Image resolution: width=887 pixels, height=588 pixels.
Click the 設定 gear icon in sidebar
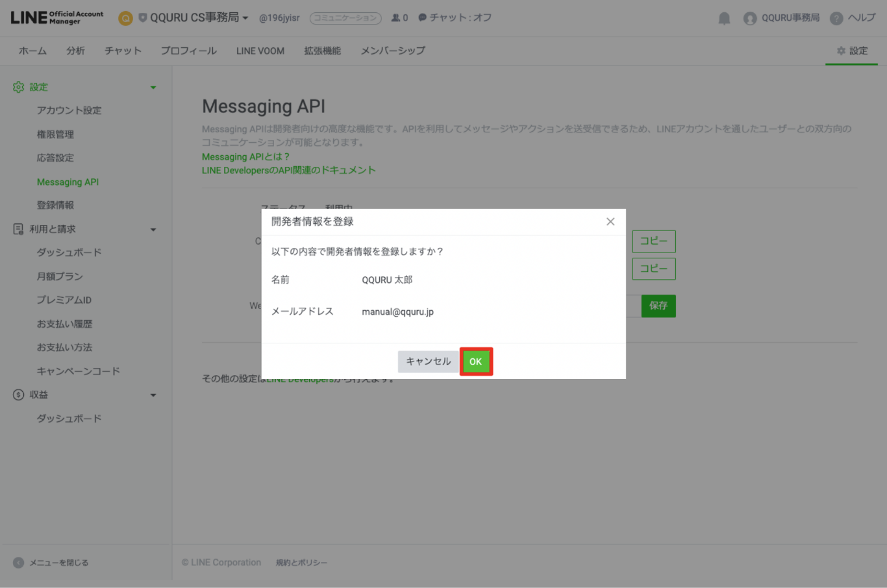18,87
